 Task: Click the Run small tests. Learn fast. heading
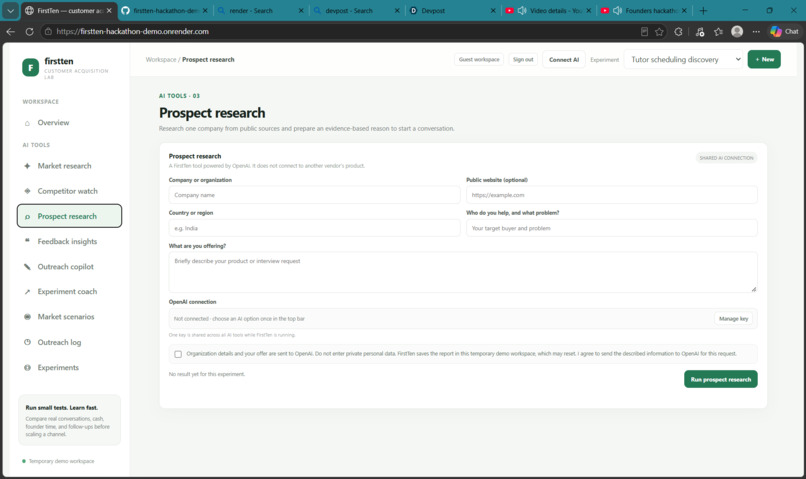pos(62,408)
